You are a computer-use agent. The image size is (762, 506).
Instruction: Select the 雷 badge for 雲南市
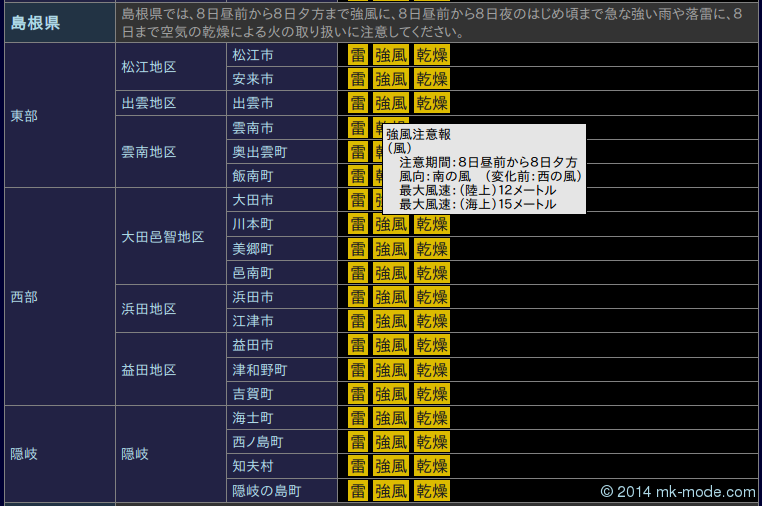358,128
